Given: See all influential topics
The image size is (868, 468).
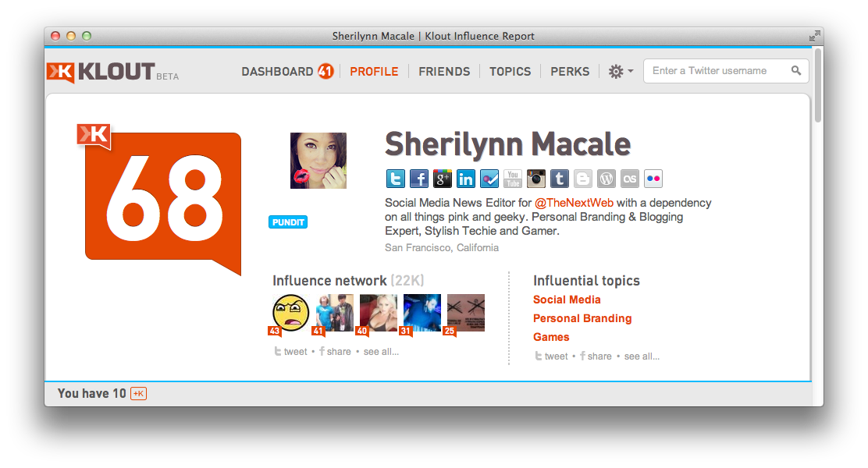Looking at the screenshot, I should point(642,356).
